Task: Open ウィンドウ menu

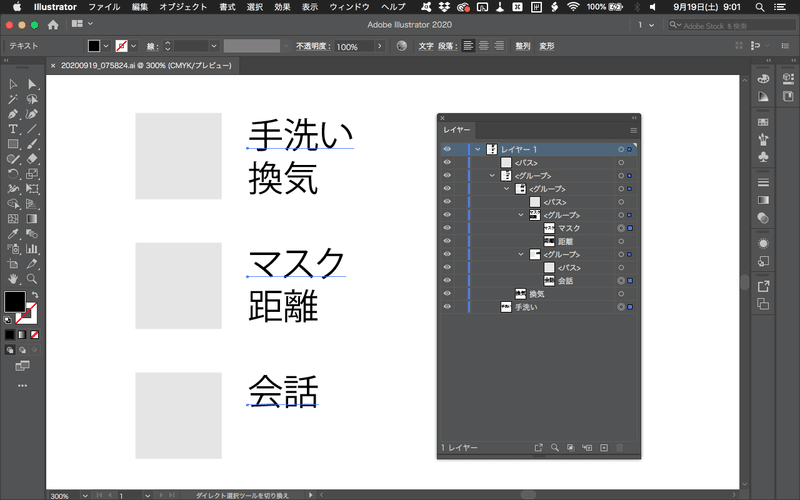Action: (349, 7)
